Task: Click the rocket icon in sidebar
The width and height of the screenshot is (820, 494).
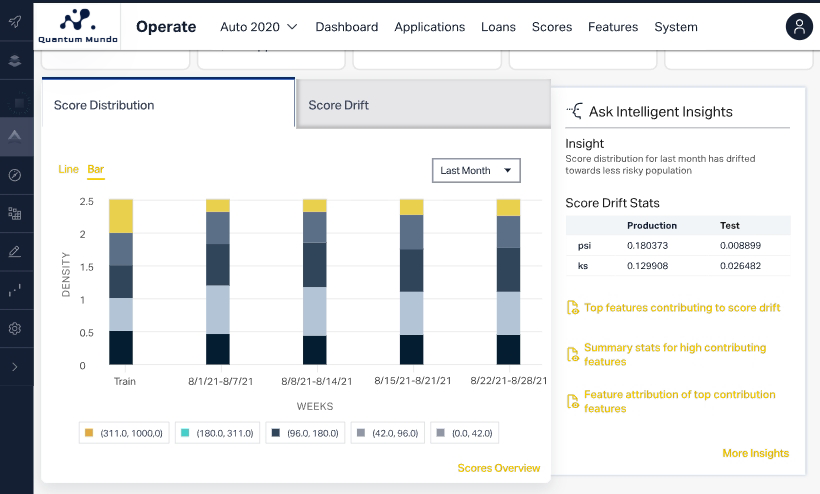Action: [x=15, y=21]
